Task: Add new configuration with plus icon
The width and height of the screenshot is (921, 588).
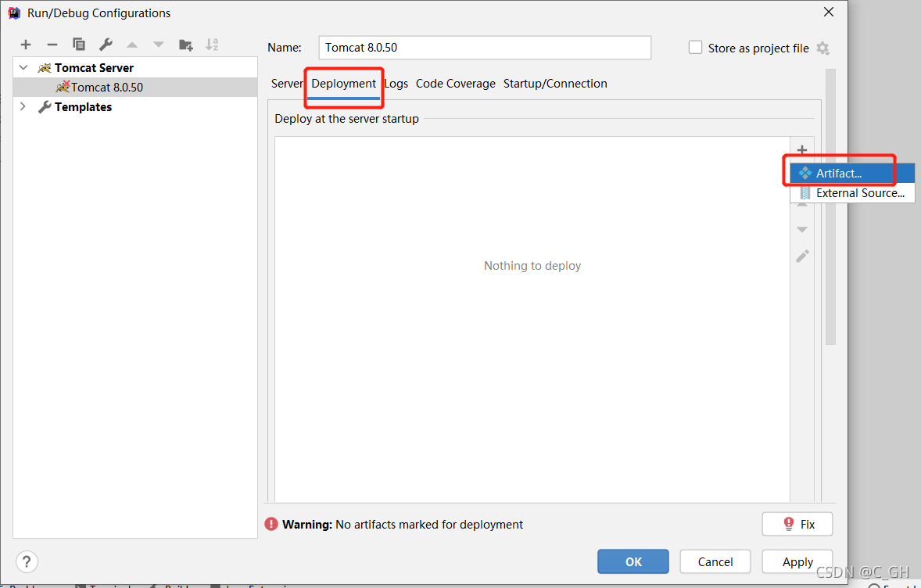Action: 25,45
